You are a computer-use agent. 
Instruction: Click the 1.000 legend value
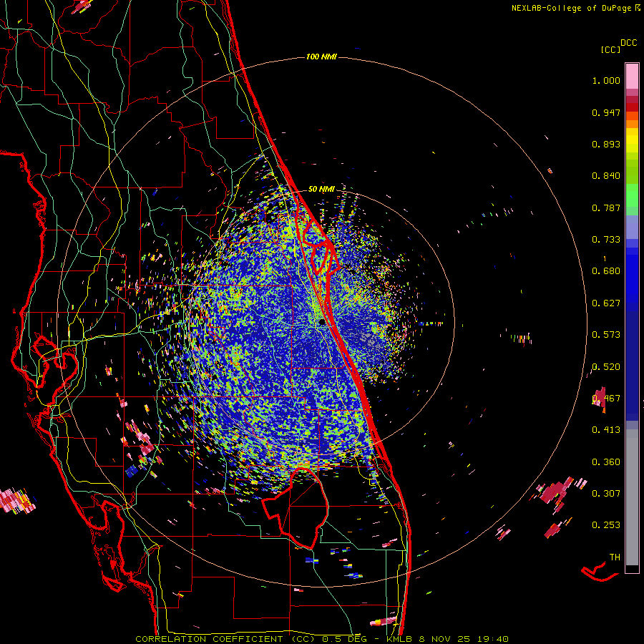click(x=606, y=80)
